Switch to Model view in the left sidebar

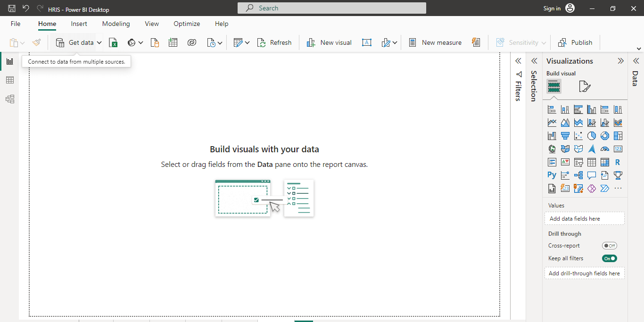(10, 99)
